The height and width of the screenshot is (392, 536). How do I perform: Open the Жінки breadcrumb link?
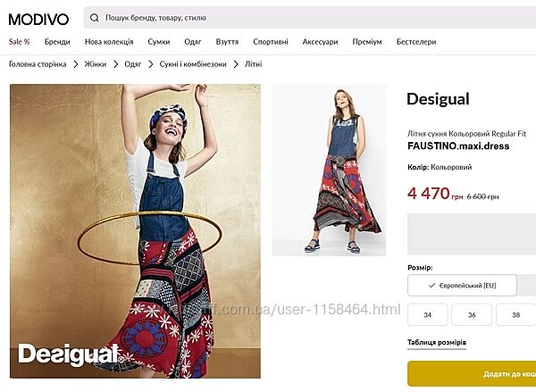coord(96,64)
